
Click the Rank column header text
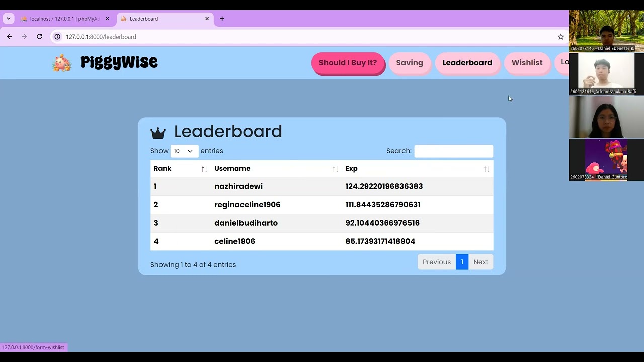tap(163, 169)
